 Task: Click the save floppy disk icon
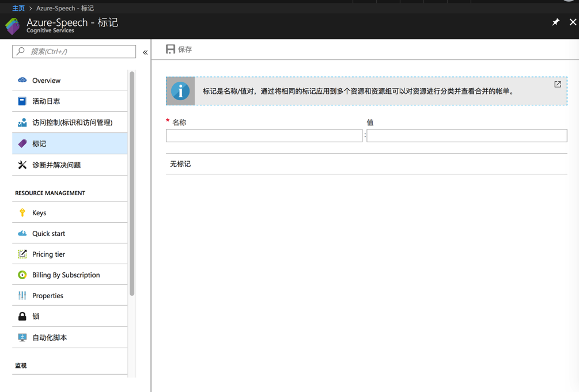click(170, 49)
